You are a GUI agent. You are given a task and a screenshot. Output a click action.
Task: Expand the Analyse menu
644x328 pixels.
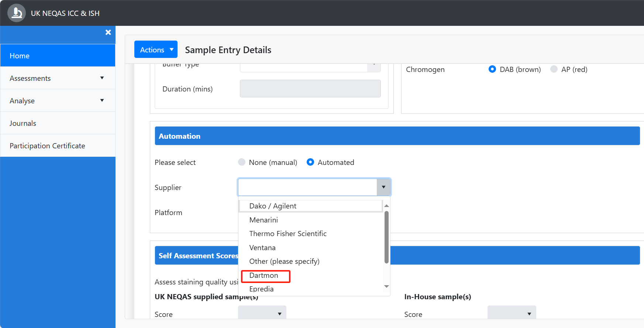click(58, 101)
